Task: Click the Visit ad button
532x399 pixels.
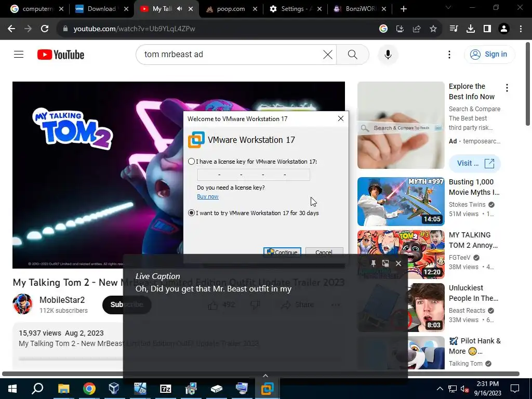Action: pyautogui.click(x=475, y=164)
